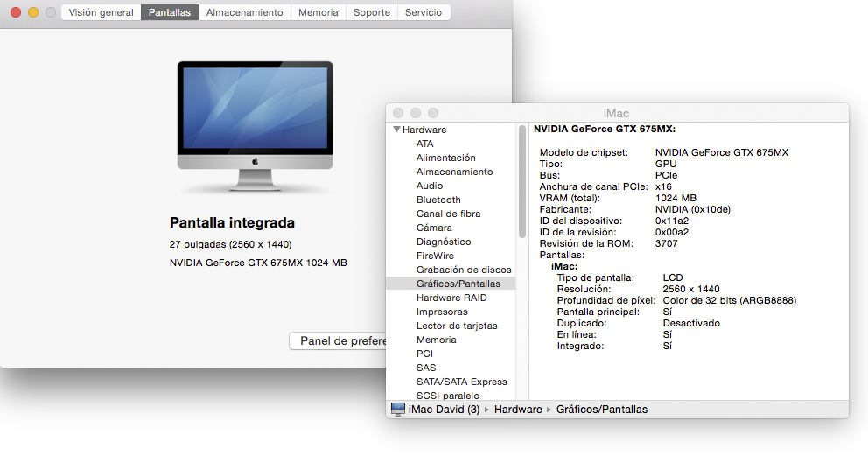Open the Soporte tab
The image size is (868, 470).
tap(372, 12)
